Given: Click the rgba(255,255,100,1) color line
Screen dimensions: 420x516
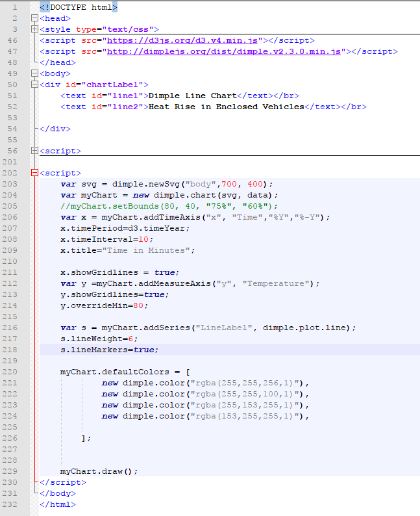Looking at the screenshot, I should [205, 394].
